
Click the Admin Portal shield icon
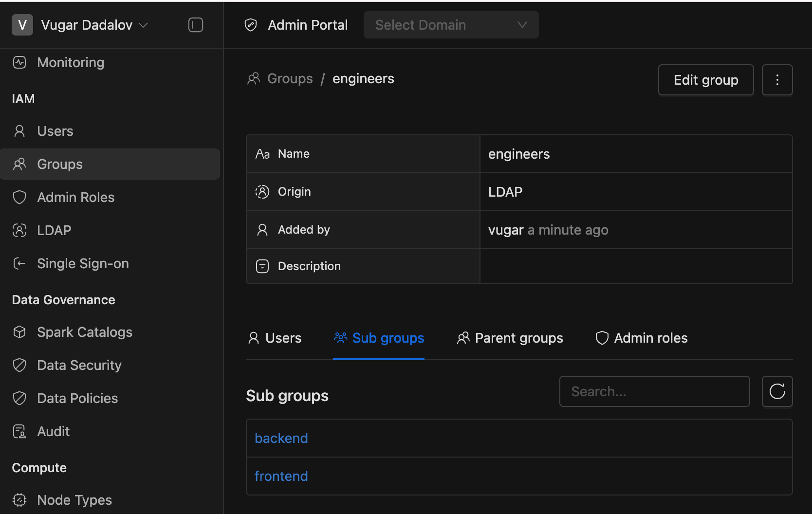[x=251, y=25]
